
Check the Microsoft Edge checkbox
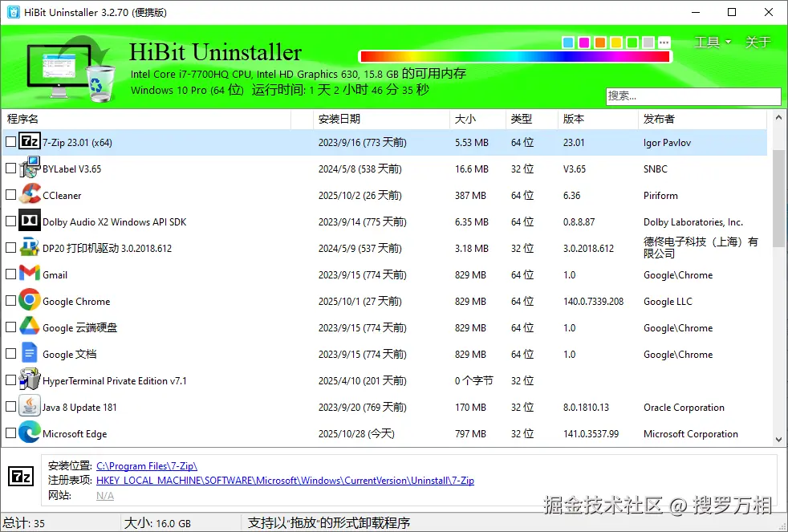pyautogui.click(x=10, y=433)
